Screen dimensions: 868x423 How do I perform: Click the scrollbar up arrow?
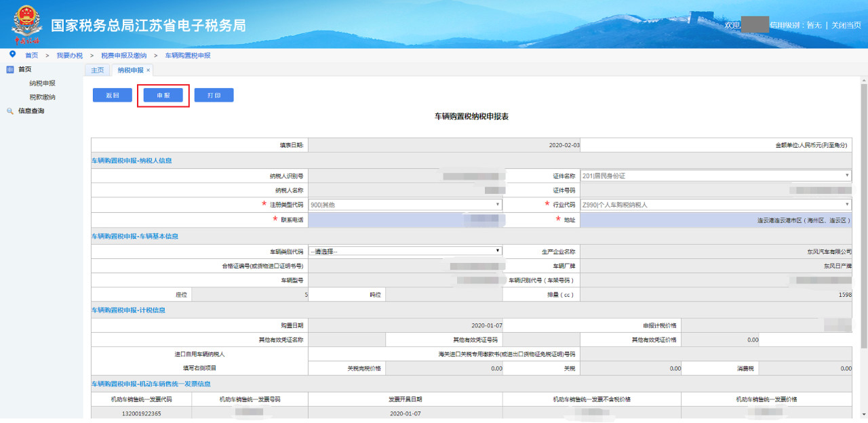pos(863,81)
